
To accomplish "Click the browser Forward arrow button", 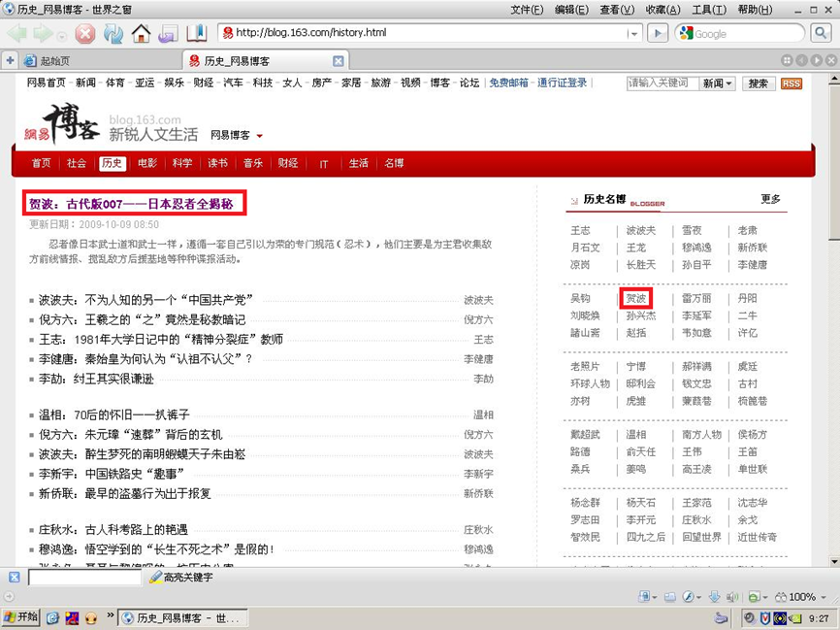I will tap(43, 34).
